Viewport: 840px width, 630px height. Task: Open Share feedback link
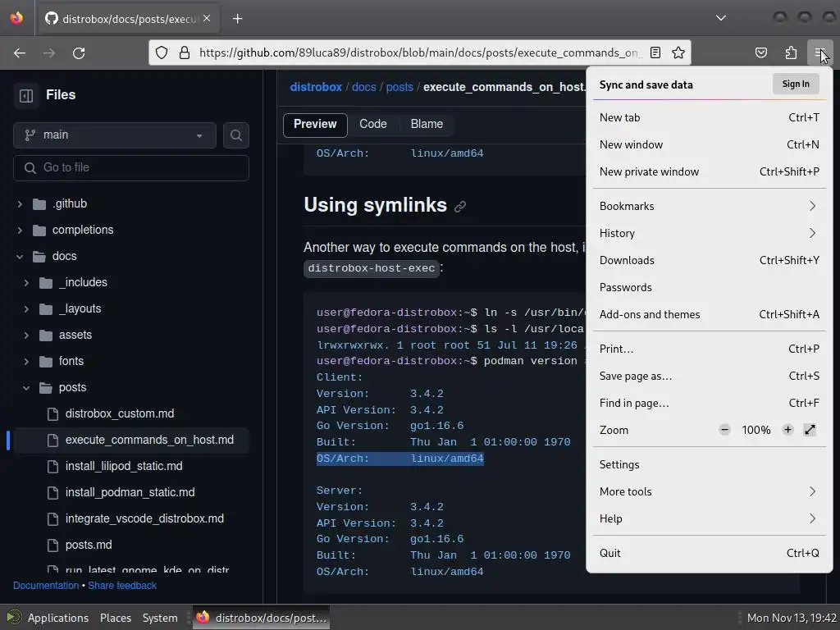coord(122,586)
